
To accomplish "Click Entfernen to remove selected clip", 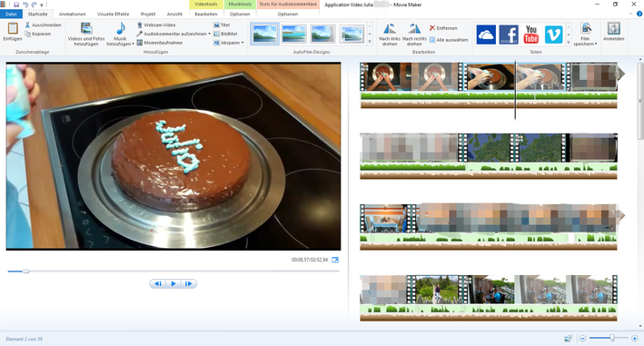I will click(x=443, y=28).
